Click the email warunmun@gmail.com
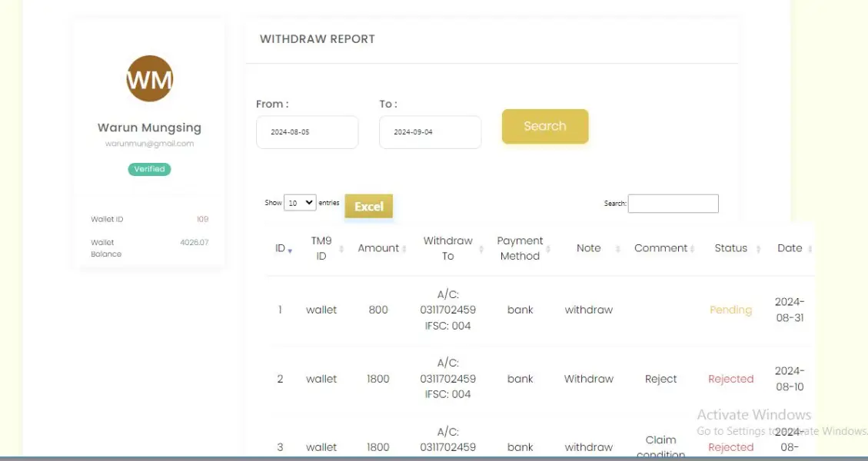The image size is (868, 461). point(149,144)
